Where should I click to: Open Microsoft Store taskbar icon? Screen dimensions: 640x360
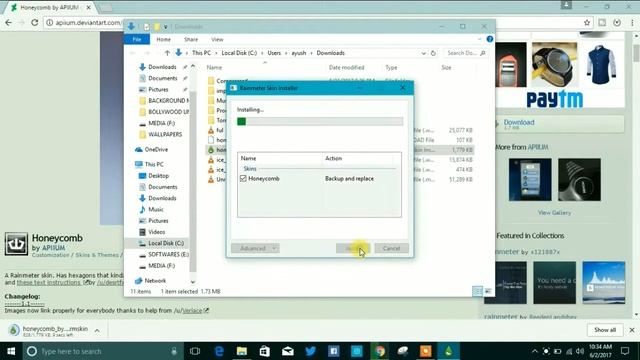coord(264,351)
